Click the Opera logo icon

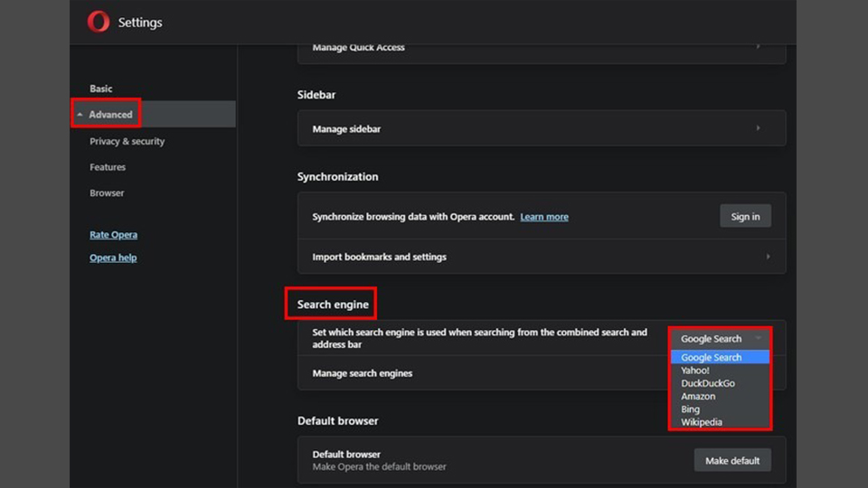point(99,22)
